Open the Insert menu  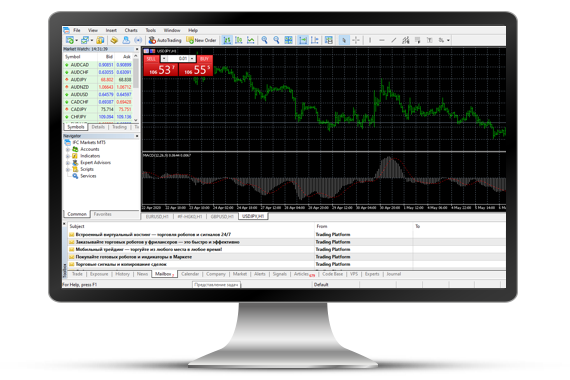pyautogui.click(x=111, y=30)
